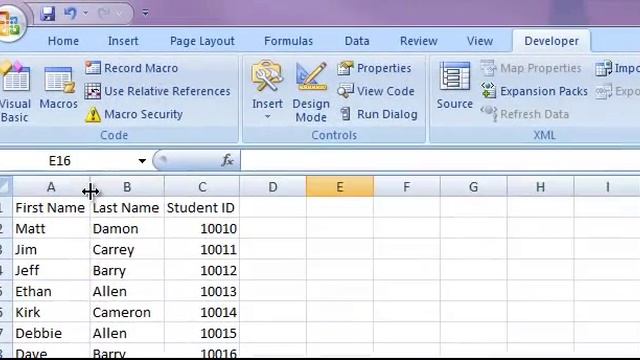
Task: Select highlighted column E header
Action: tap(340, 187)
